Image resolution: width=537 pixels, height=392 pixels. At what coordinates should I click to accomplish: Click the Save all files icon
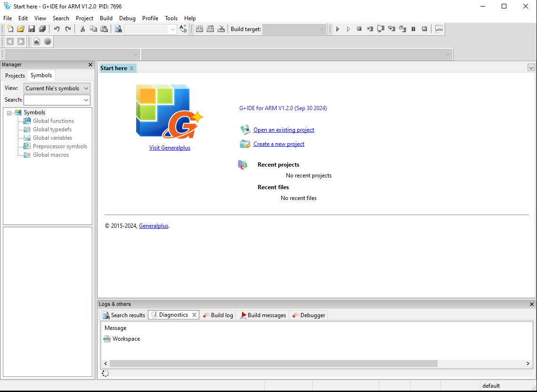[42, 29]
